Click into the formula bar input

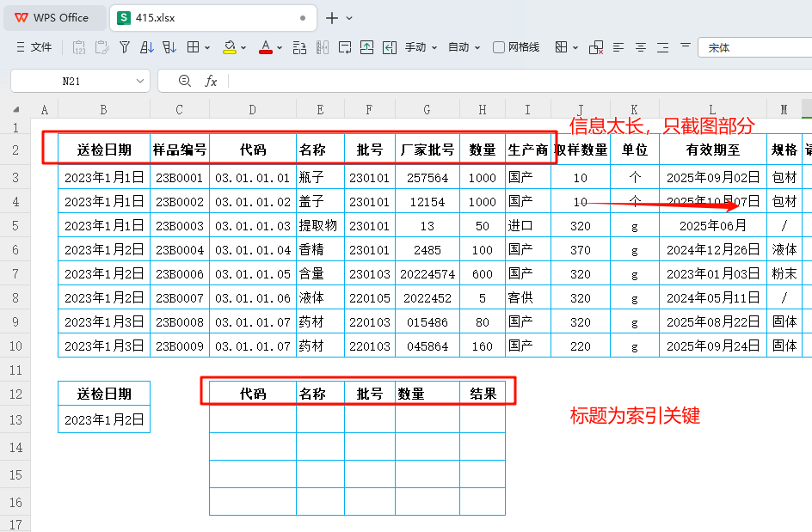click(x=520, y=82)
